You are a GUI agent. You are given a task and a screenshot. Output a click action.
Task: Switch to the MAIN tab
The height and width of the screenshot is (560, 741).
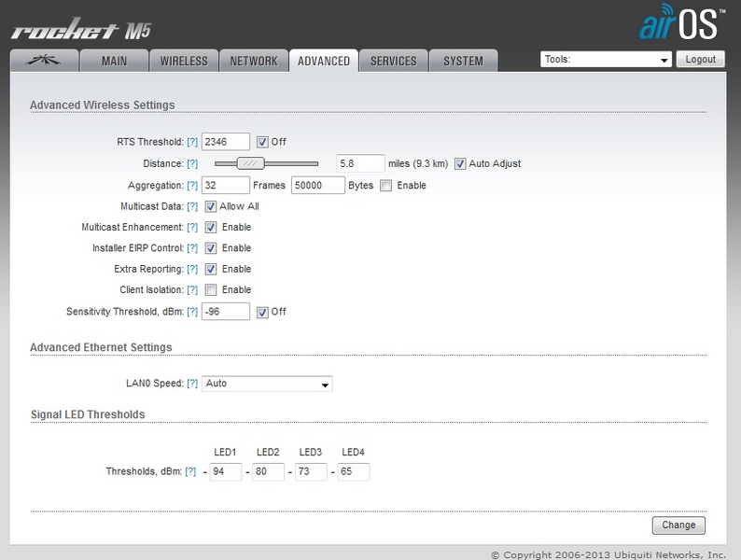(x=114, y=61)
